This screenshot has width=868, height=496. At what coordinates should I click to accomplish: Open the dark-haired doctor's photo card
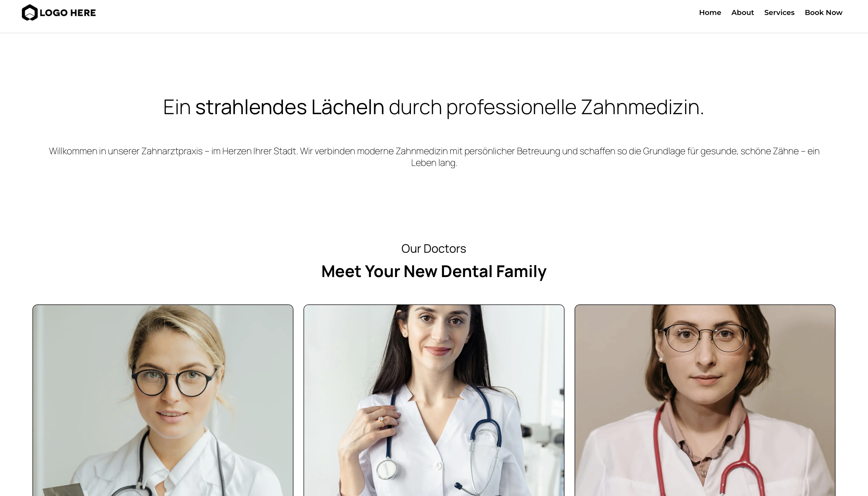tap(434, 400)
